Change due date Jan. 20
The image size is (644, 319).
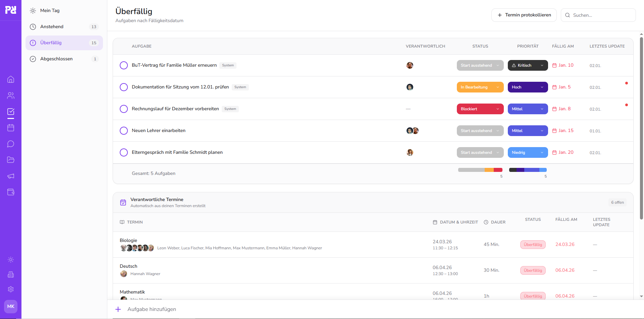pyautogui.click(x=563, y=152)
